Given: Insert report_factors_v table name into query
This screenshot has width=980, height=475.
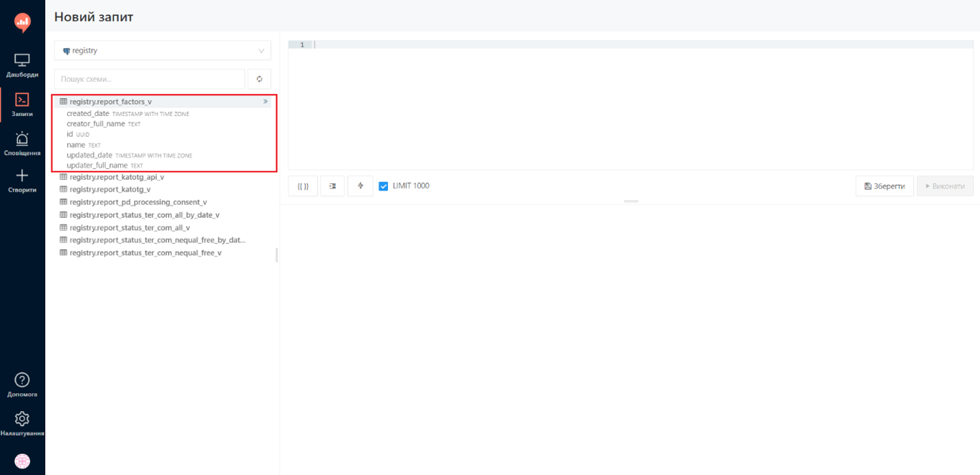Looking at the screenshot, I should tap(266, 102).
